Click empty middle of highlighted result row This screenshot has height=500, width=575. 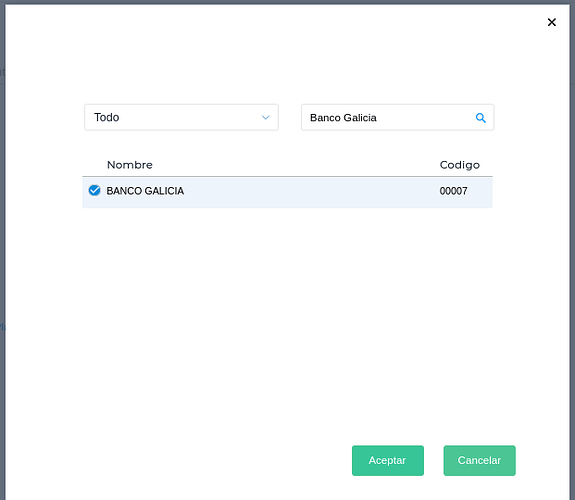312,192
